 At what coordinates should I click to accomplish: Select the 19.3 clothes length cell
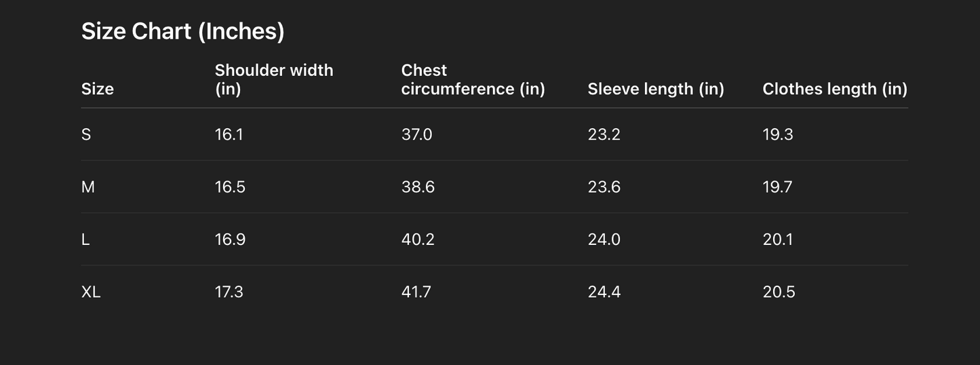777,134
